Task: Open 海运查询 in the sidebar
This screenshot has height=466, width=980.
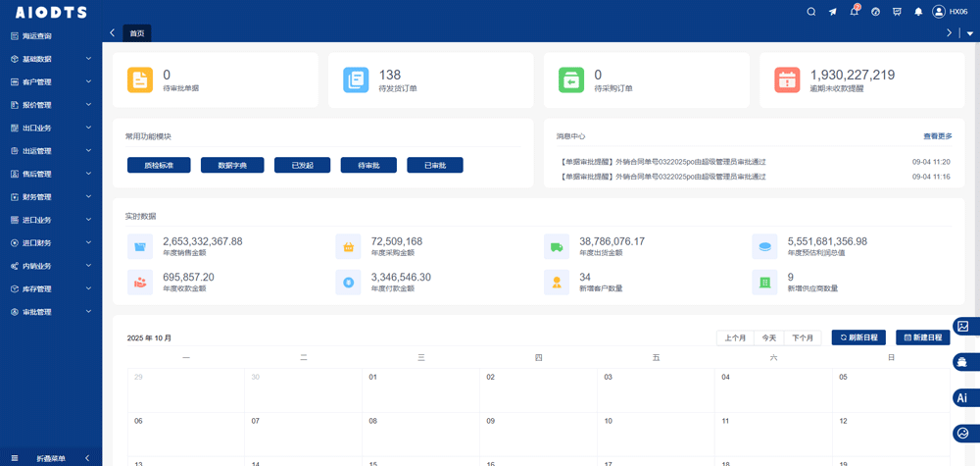Action: click(37, 36)
